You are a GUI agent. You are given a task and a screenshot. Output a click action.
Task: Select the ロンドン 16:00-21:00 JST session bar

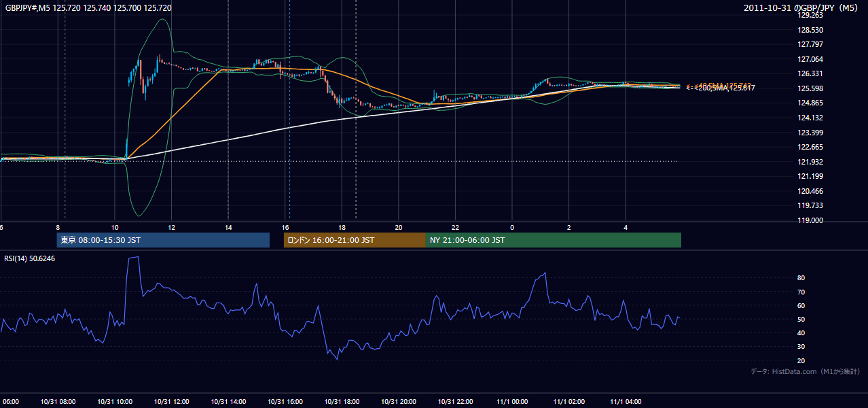(x=355, y=240)
